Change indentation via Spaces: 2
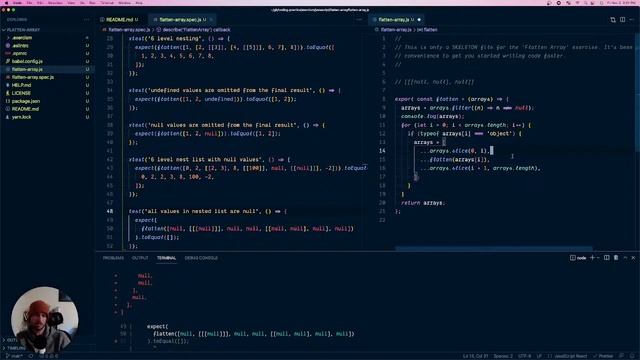The width and height of the screenshot is (640, 360). 503,356
